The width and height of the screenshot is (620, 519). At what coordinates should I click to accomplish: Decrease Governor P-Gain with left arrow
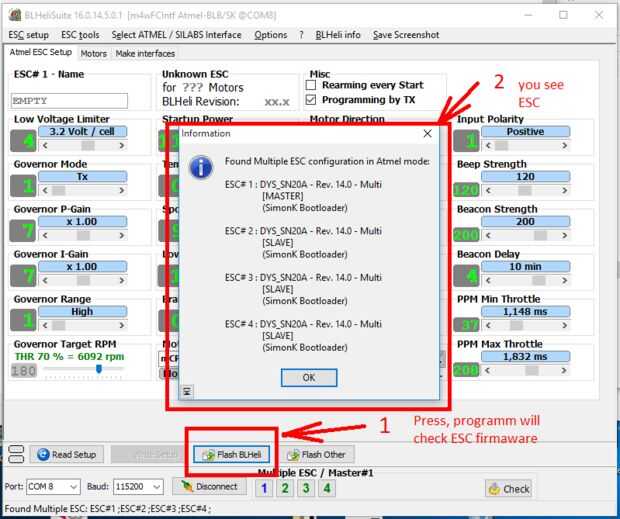[45, 236]
